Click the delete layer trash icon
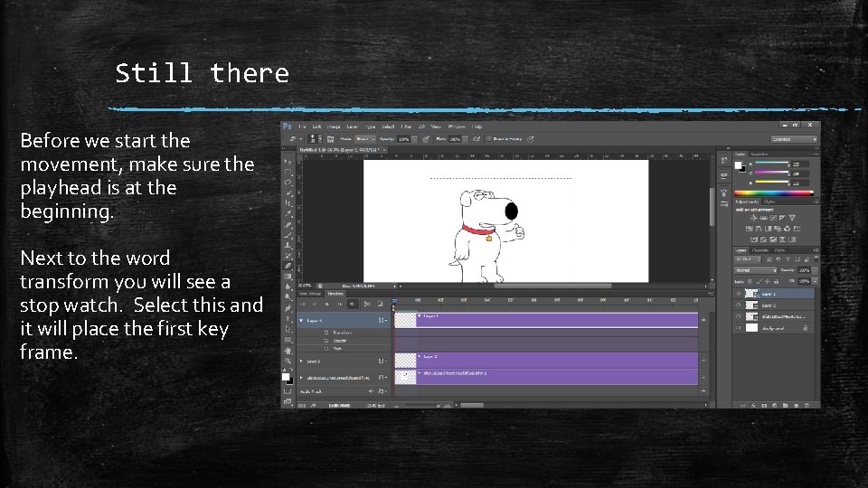Screen dimensions: 868x488 point(807,406)
